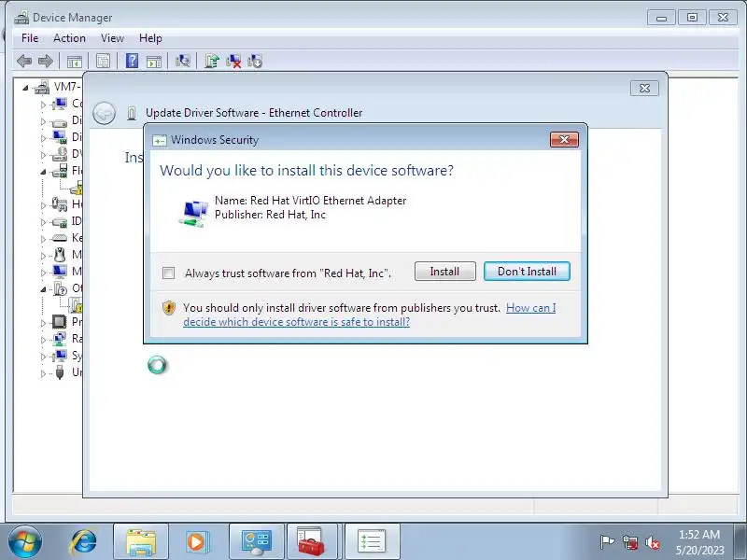Click the round back button in Update Driver wizard
This screenshot has width=747, height=560.
[104, 113]
